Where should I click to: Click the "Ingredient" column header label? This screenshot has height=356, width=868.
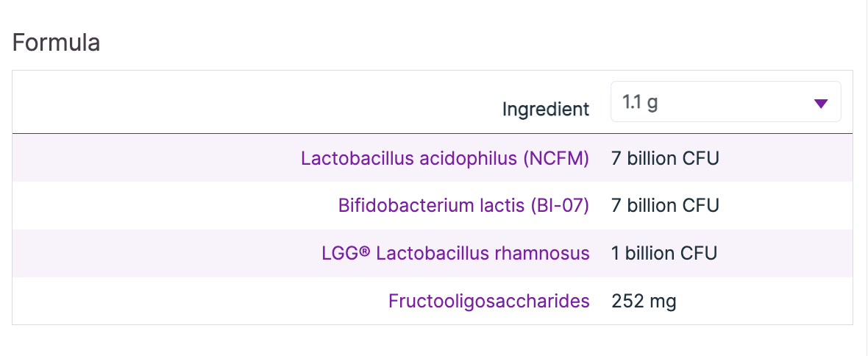pos(546,110)
